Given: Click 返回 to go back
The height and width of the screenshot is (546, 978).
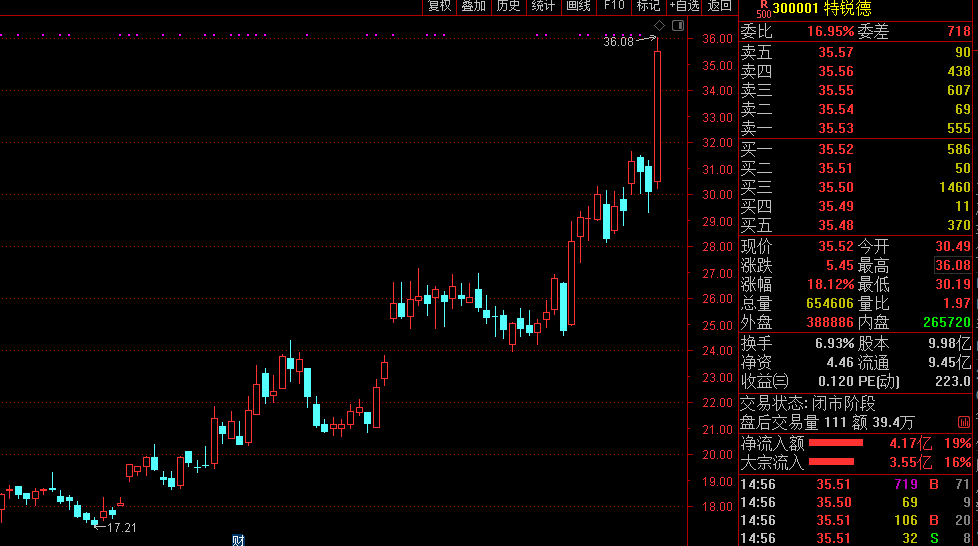Looking at the screenshot, I should (x=719, y=6).
